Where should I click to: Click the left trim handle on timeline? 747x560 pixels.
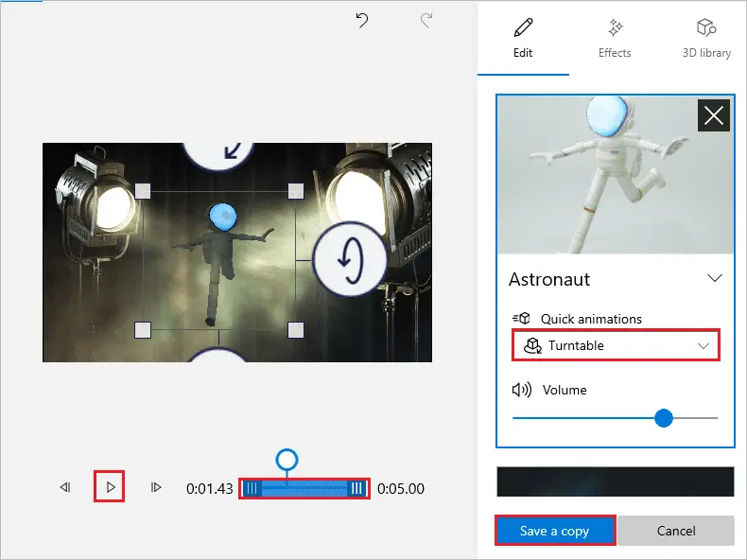pos(252,488)
